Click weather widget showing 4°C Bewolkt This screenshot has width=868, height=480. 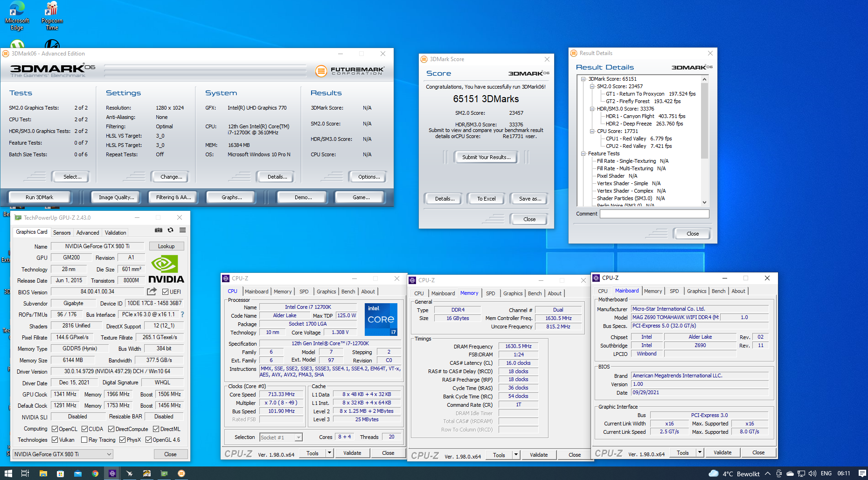pos(734,473)
